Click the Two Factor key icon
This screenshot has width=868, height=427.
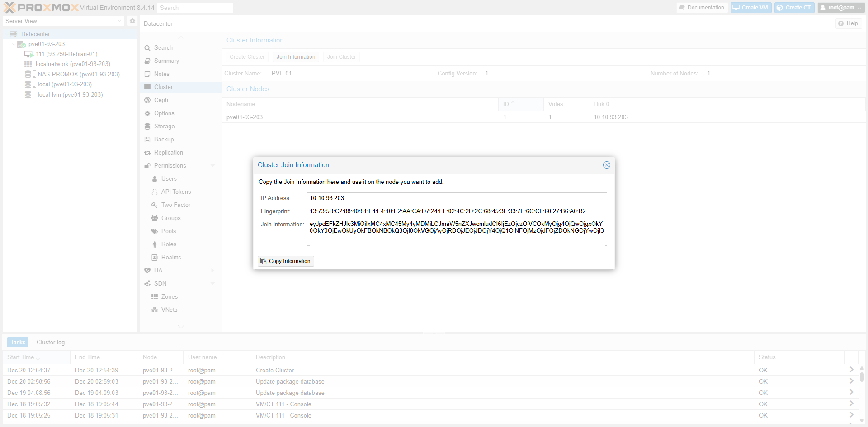click(155, 205)
